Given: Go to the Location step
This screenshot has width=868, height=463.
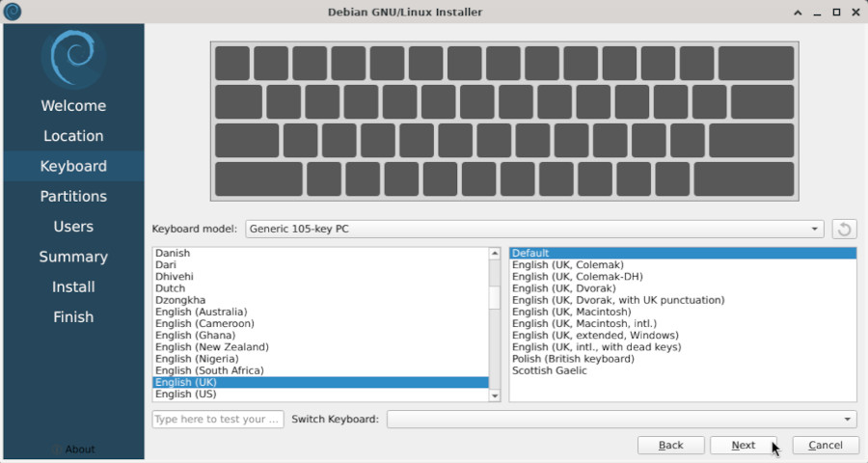Looking at the screenshot, I should click(73, 136).
